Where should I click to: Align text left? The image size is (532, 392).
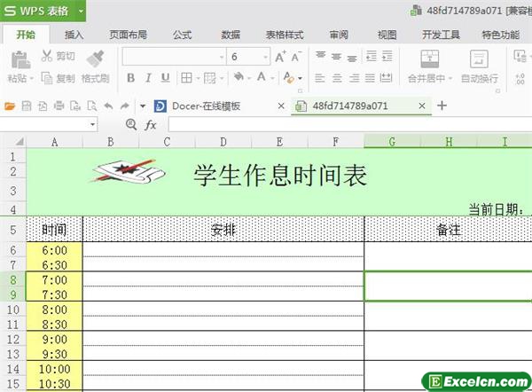319,78
